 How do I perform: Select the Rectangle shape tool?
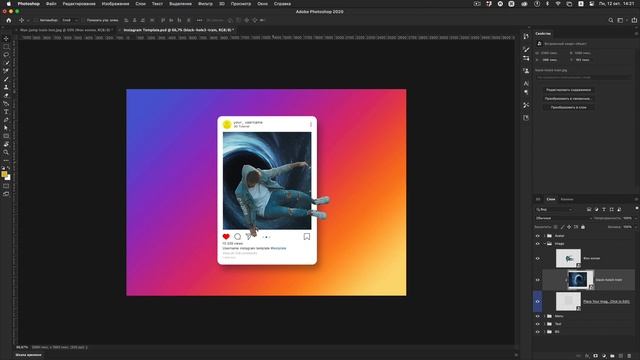coord(6,136)
